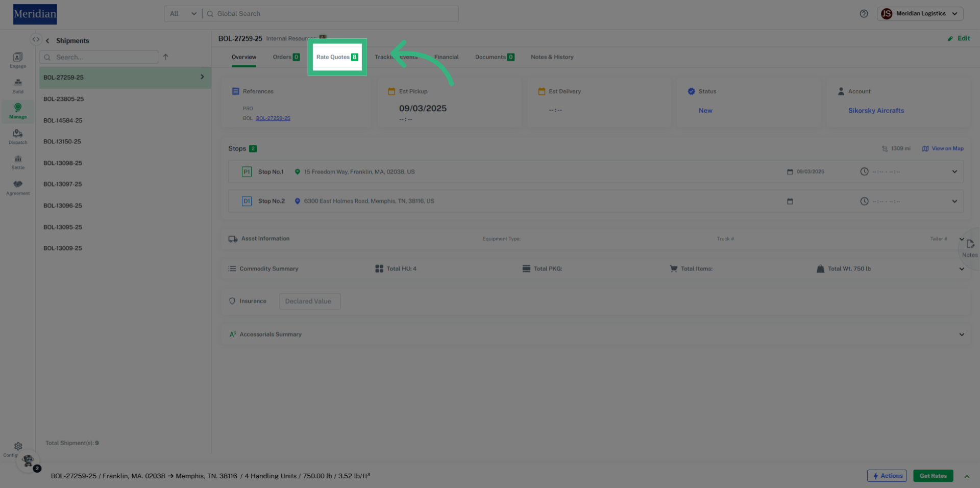Image resolution: width=980 pixels, height=488 pixels.
Task: Switch to the Overview tab
Action: (x=244, y=57)
